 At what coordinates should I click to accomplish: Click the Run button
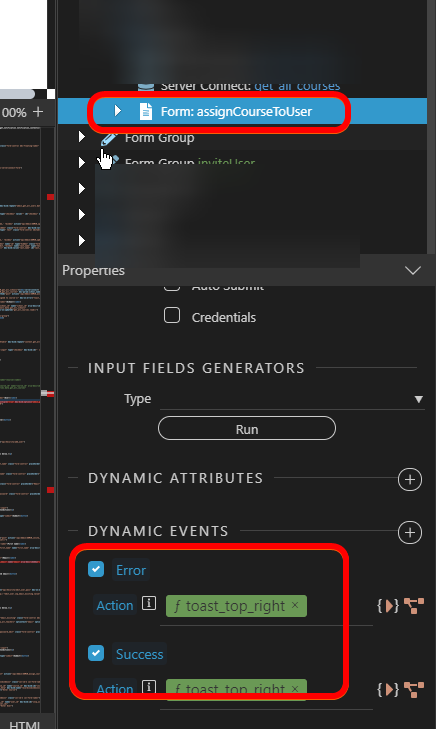[247, 428]
